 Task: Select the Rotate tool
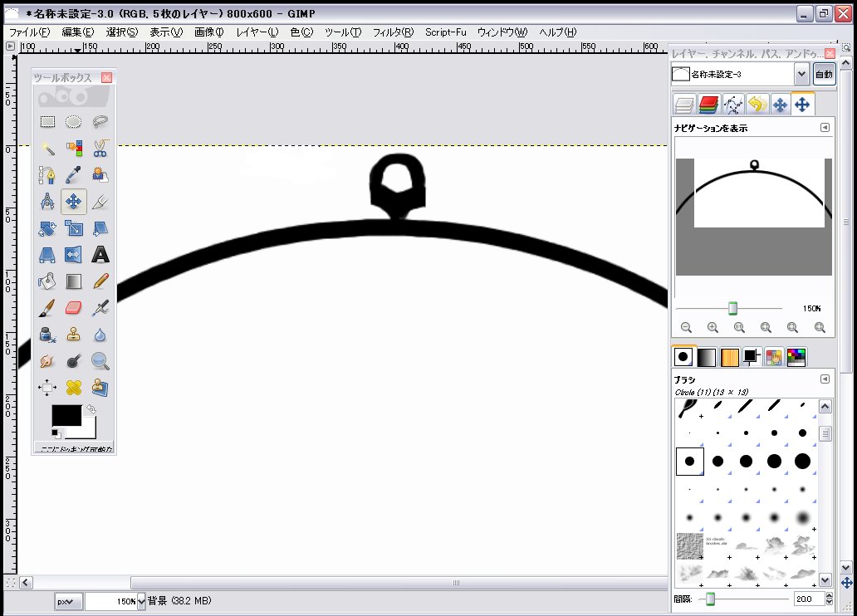(x=47, y=228)
